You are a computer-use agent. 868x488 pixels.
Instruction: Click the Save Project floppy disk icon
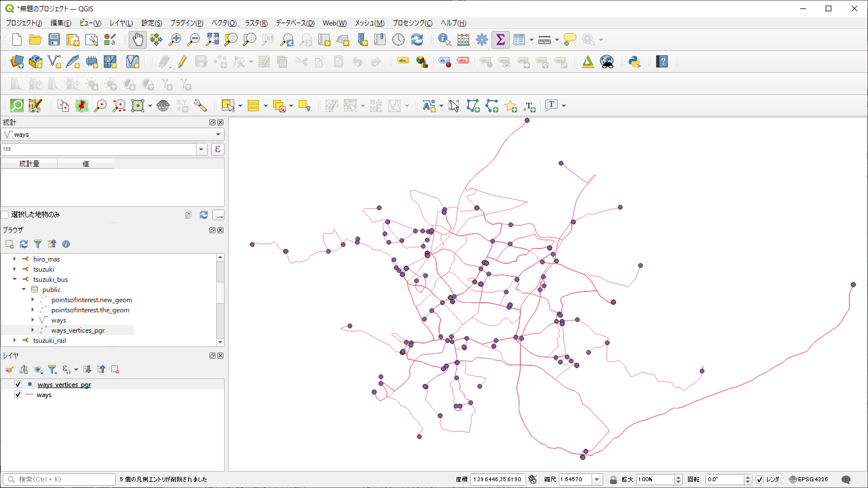click(54, 40)
